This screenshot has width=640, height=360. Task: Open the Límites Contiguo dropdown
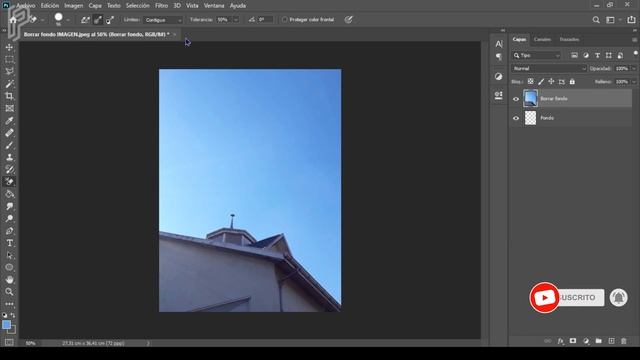(163, 20)
